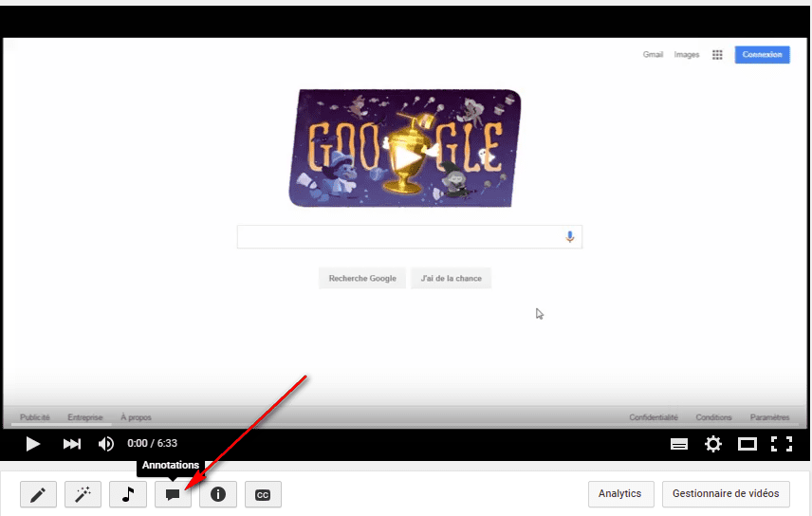Play the video with the player Play button
The image size is (812, 516).
coord(32,444)
